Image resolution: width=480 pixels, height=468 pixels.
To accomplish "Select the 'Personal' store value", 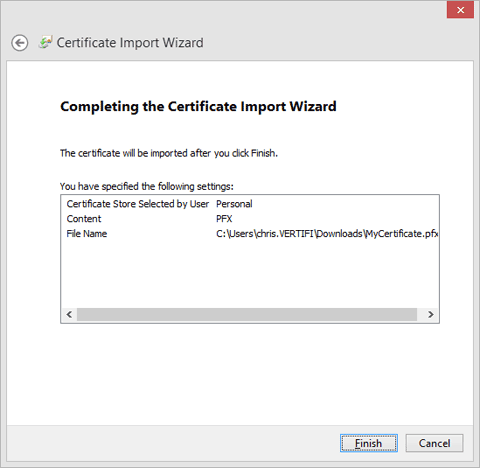I will click(x=234, y=204).
